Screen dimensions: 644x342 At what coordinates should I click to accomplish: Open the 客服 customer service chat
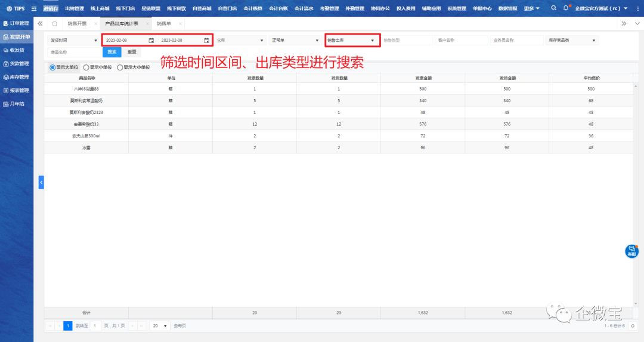(631, 251)
